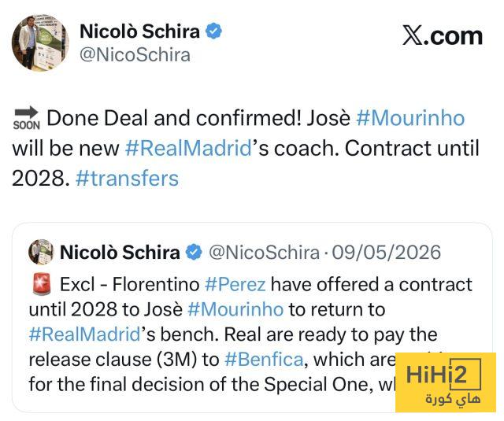Click the SOON arrow emoji
Image resolution: width=504 pixels, height=421 pixels.
pos(27,118)
